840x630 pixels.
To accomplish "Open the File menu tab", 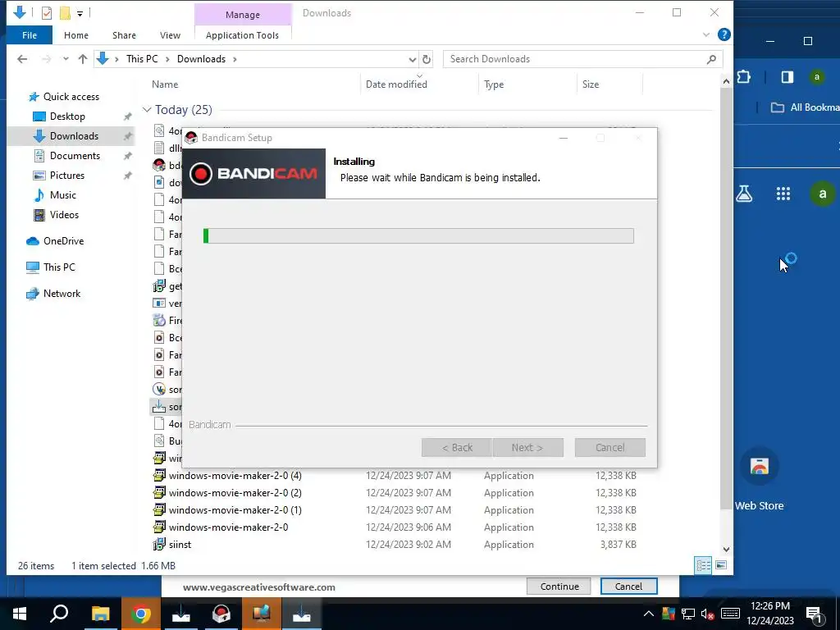I will 30,35.
